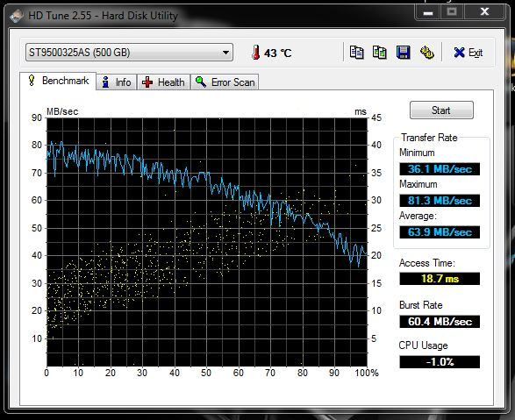Click the Average transfer rate value field

[x=440, y=232]
